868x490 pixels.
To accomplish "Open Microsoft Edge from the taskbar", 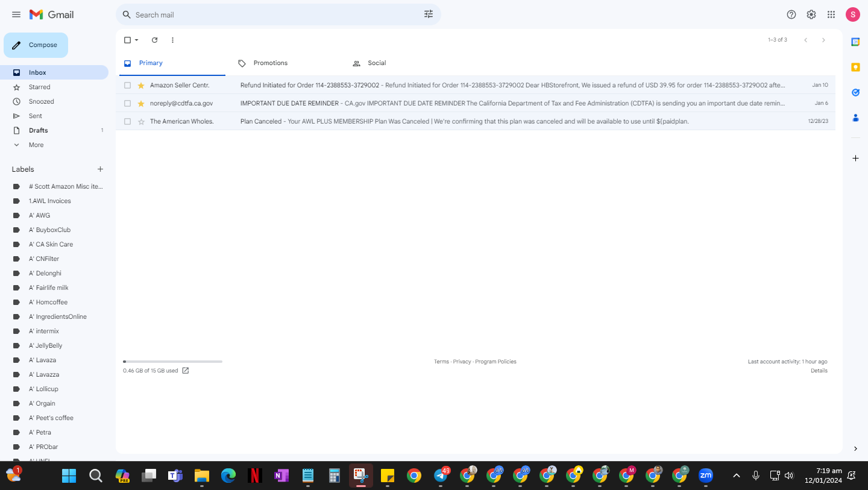I will coord(228,476).
